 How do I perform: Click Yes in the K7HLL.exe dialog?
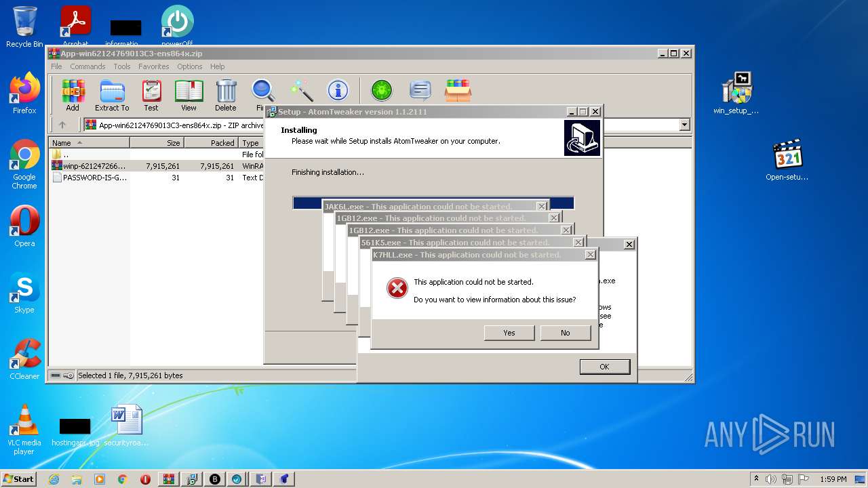click(509, 333)
